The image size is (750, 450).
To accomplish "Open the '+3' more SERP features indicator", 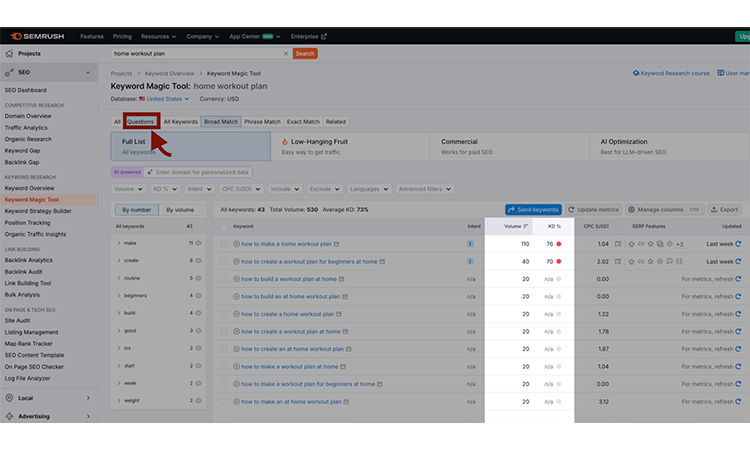I will (x=680, y=244).
